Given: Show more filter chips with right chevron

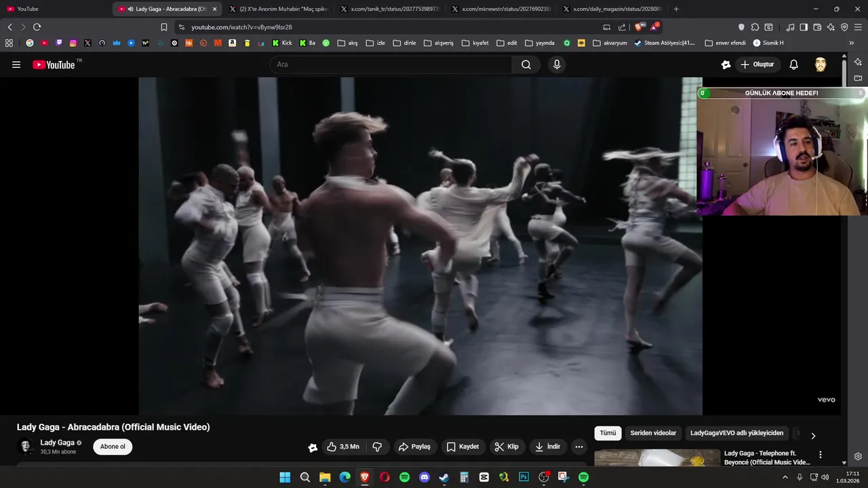Looking at the screenshot, I should pyautogui.click(x=813, y=436).
